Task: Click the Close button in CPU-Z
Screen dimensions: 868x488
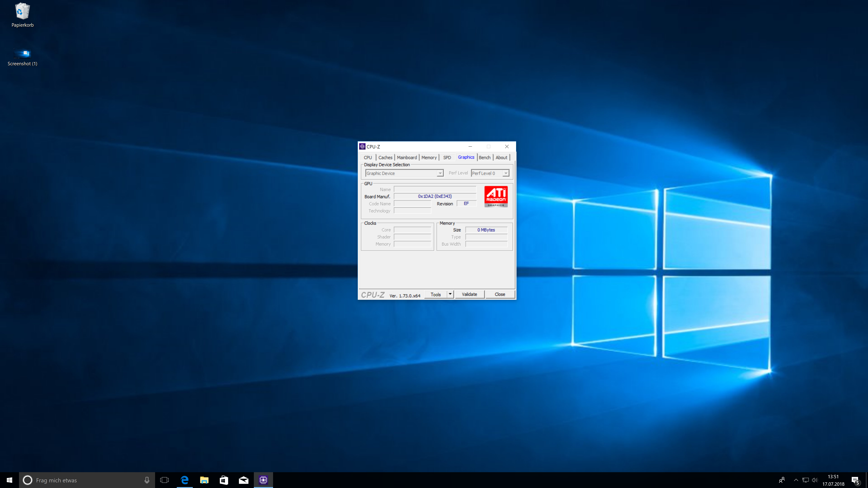Action: coord(500,294)
